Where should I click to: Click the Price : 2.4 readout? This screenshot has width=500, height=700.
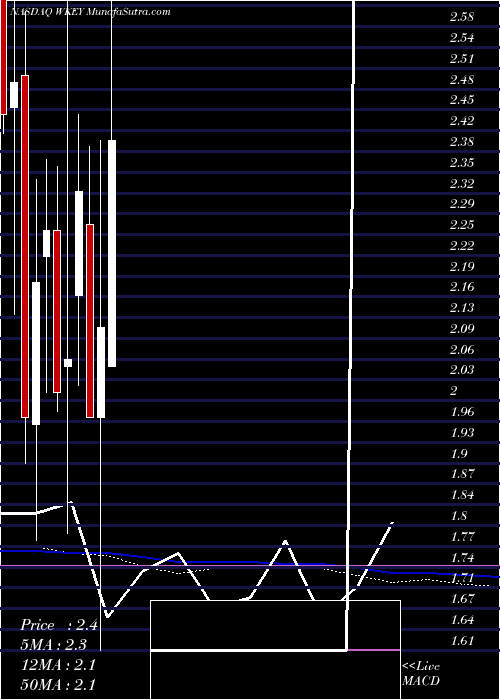(x=59, y=625)
